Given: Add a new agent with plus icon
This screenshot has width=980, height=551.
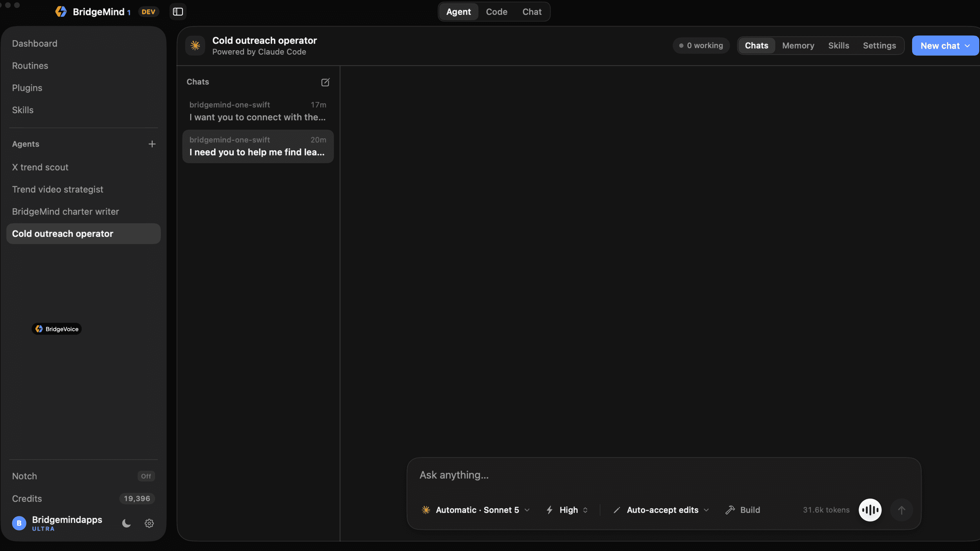Looking at the screenshot, I should (152, 144).
